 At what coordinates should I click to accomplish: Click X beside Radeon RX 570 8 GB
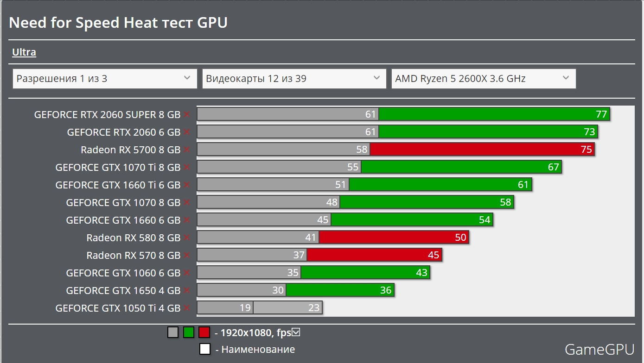(x=187, y=255)
